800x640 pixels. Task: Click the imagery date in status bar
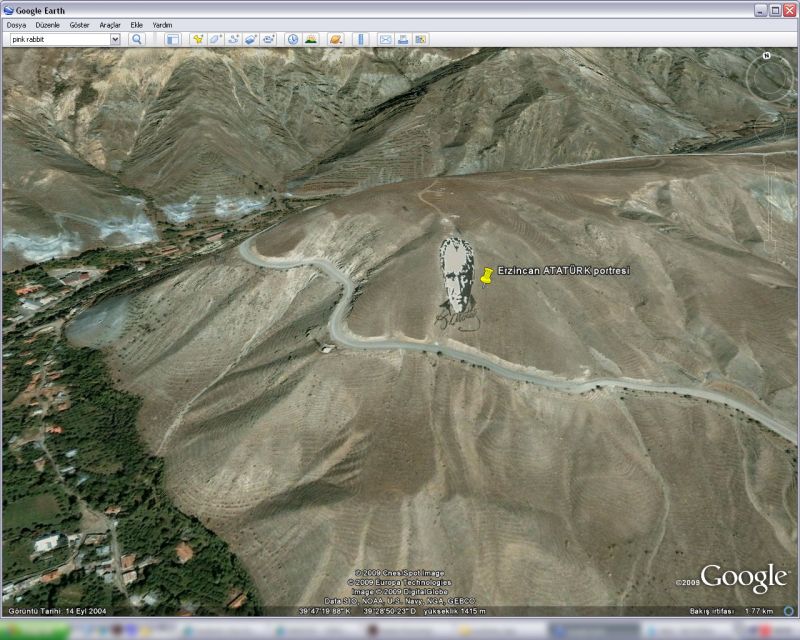tap(58, 611)
